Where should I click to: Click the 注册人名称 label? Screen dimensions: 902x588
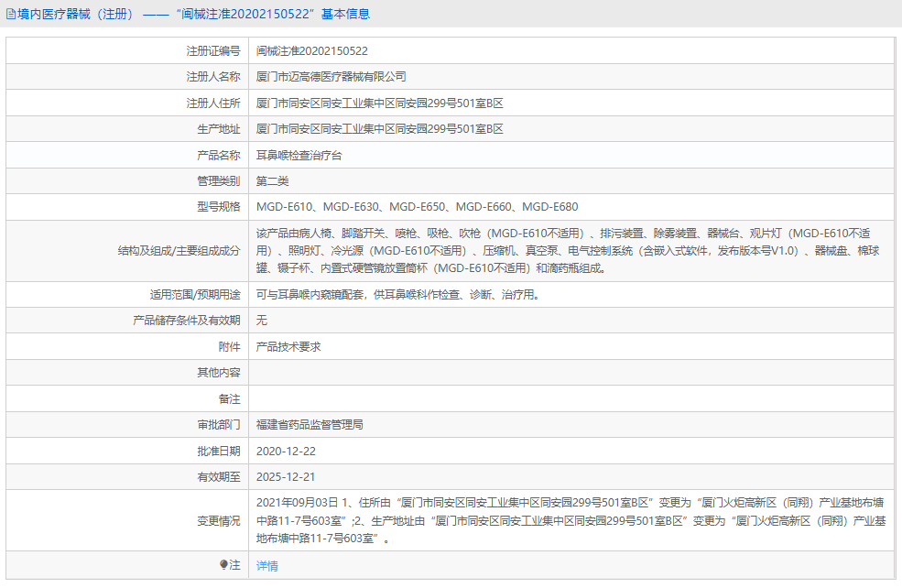[212, 77]
